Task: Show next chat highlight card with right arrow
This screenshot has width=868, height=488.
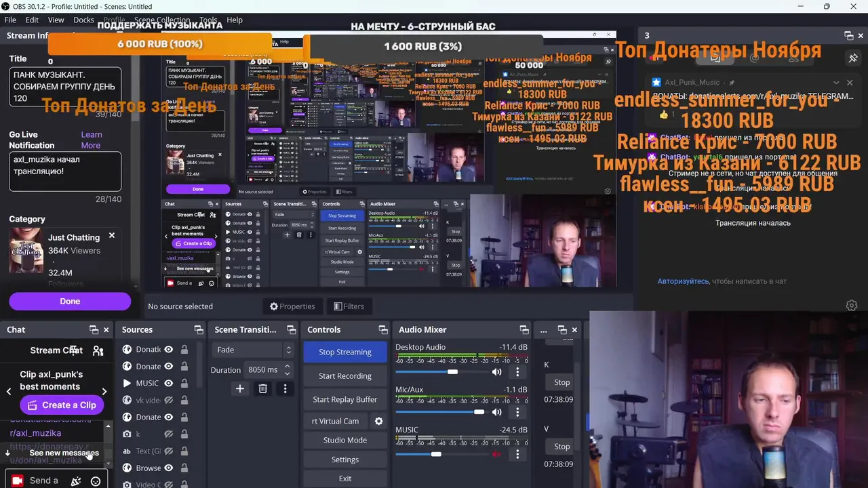Action: 104,391
